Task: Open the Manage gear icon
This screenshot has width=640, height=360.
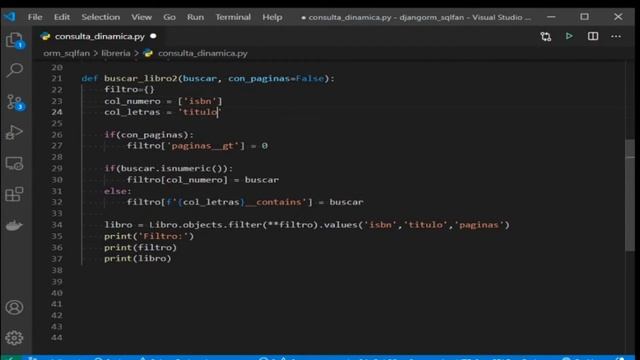Action: tap(14, 338)
